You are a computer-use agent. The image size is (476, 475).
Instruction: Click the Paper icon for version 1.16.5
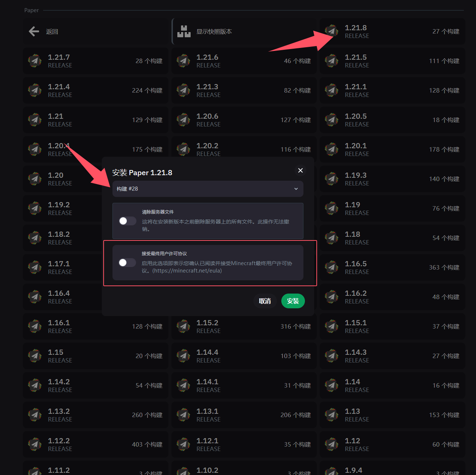coord(331,267)
